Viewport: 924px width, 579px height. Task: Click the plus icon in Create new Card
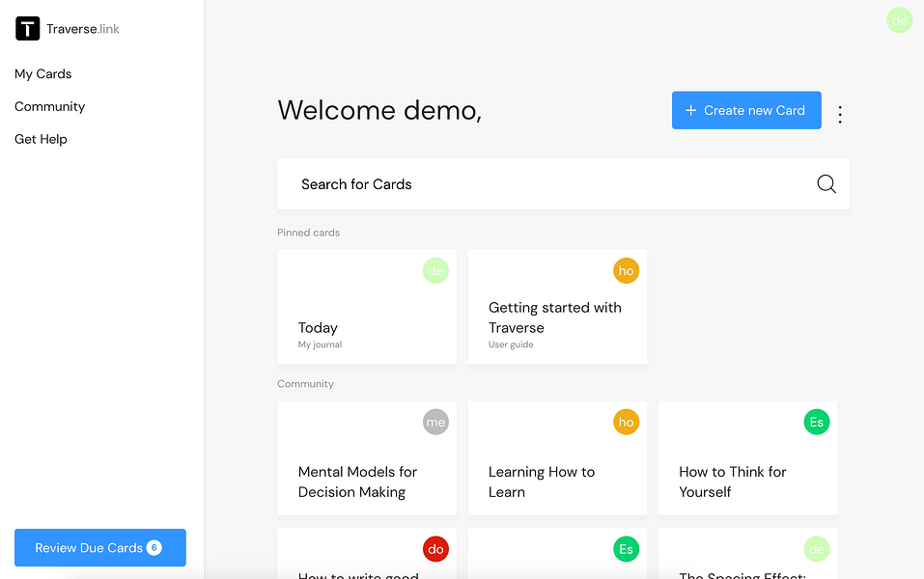(690, 110)
